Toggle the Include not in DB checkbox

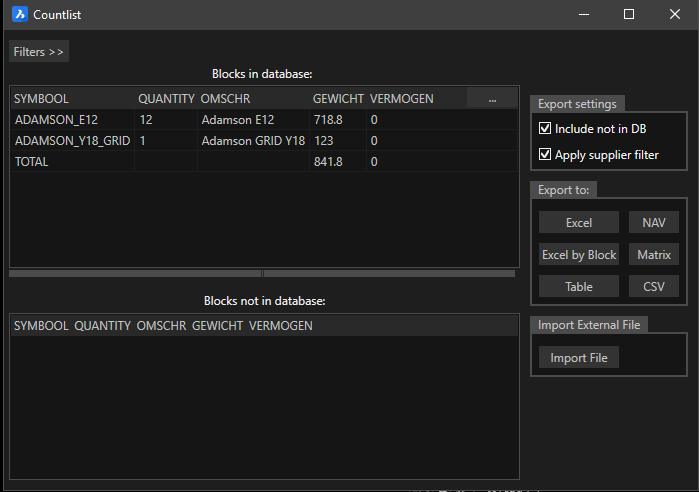tap(545, 128)
